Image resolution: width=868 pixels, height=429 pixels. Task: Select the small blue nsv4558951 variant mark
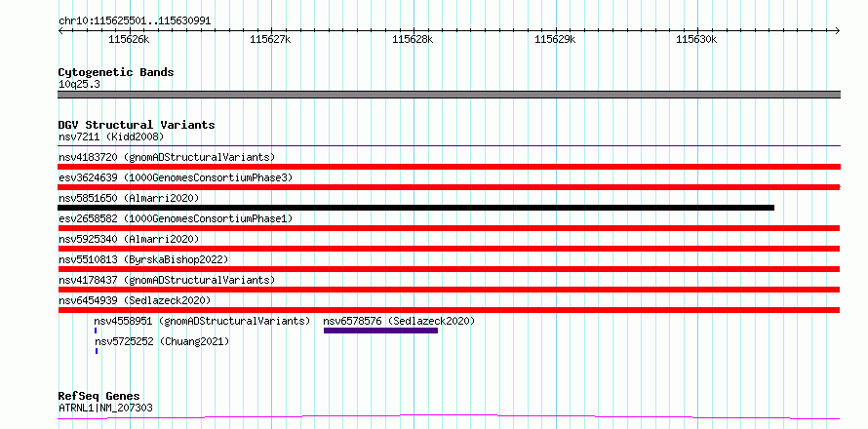[96, 331]
